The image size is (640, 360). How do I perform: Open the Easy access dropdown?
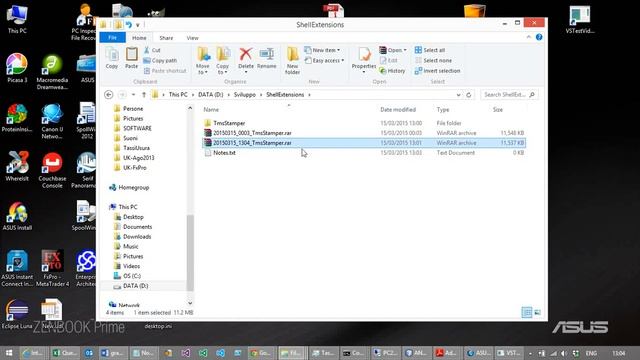[x=324, y=60]
